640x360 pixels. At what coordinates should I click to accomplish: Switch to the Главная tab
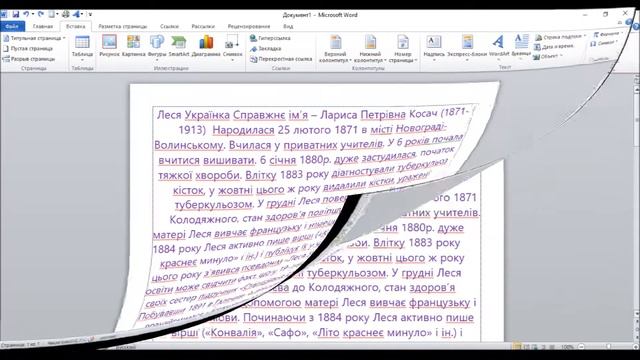[x=43, y=26]
